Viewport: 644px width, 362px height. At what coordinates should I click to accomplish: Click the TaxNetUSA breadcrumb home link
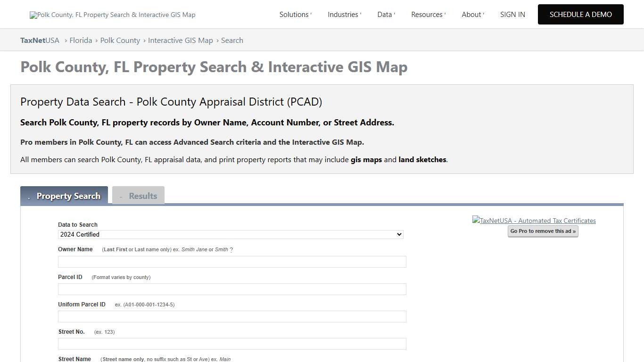click(x=40, y=40)
